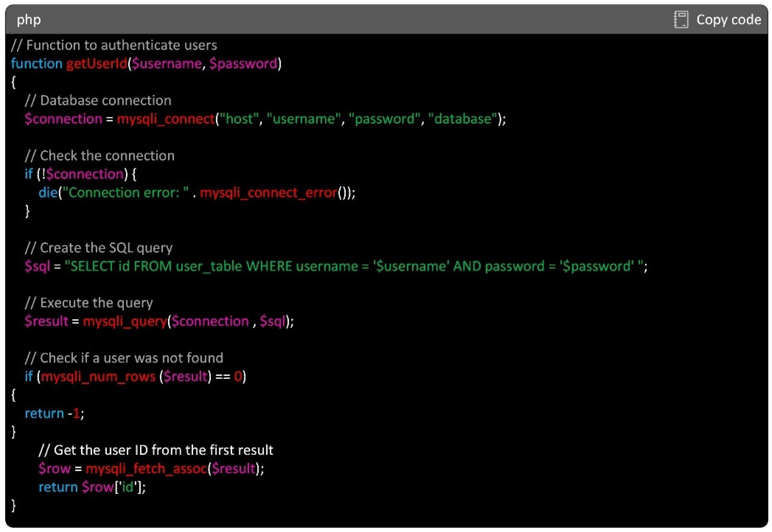This screenshot has width=772, height=532.
Task: Click the die keyword
Action: tap(48, 192)
